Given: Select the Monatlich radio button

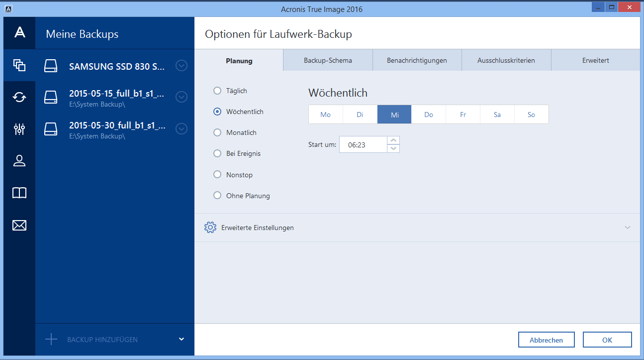Looking at the screenshot, I should tap(217, 133).
